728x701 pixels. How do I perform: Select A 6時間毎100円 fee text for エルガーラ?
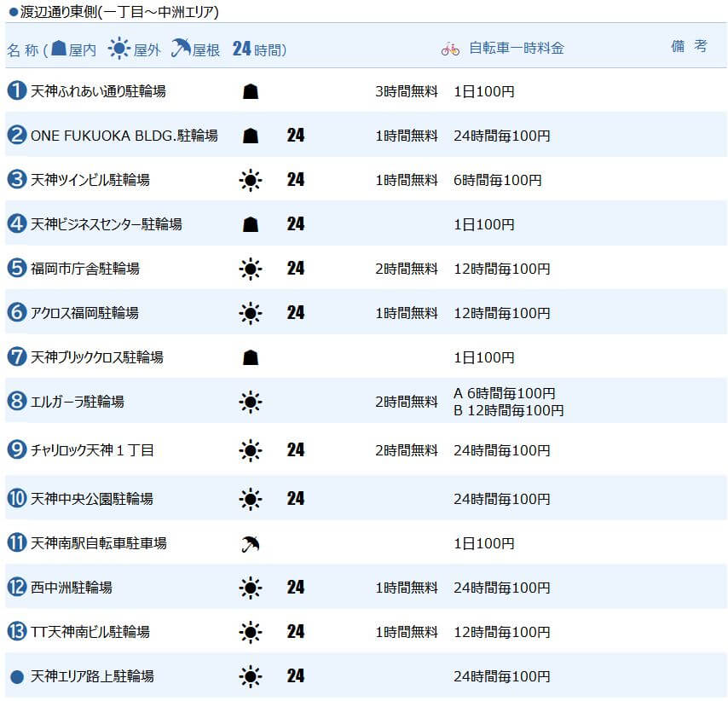coord(504,393)
